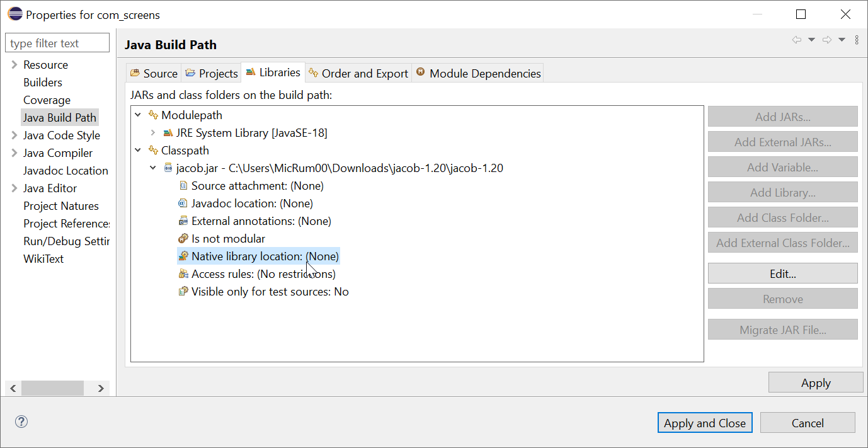This screenshot has height=448, width=868.
Task: Click the Is not modular icon
Action: [183, 238]
